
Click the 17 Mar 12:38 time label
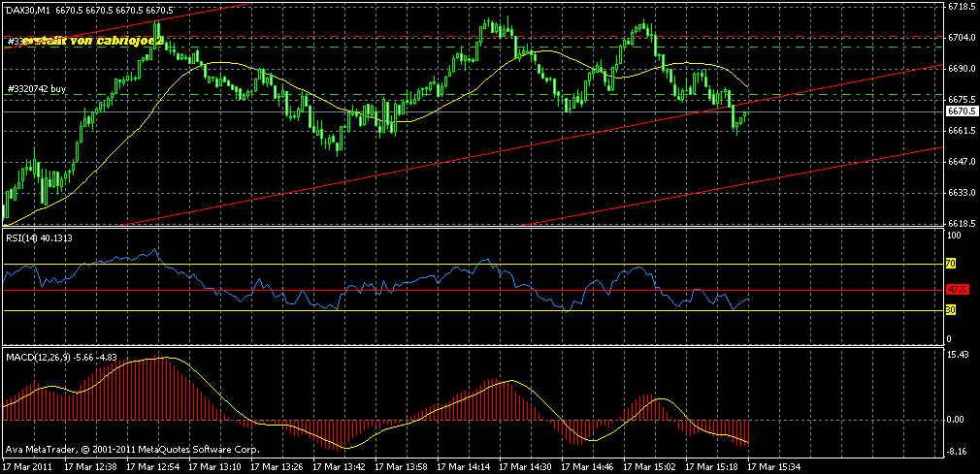[x=90, y=466]
